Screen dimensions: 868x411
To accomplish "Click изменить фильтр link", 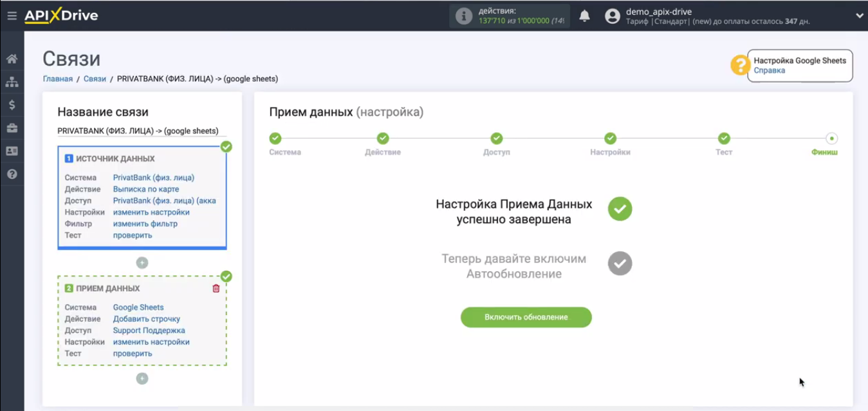I will 145,224.
